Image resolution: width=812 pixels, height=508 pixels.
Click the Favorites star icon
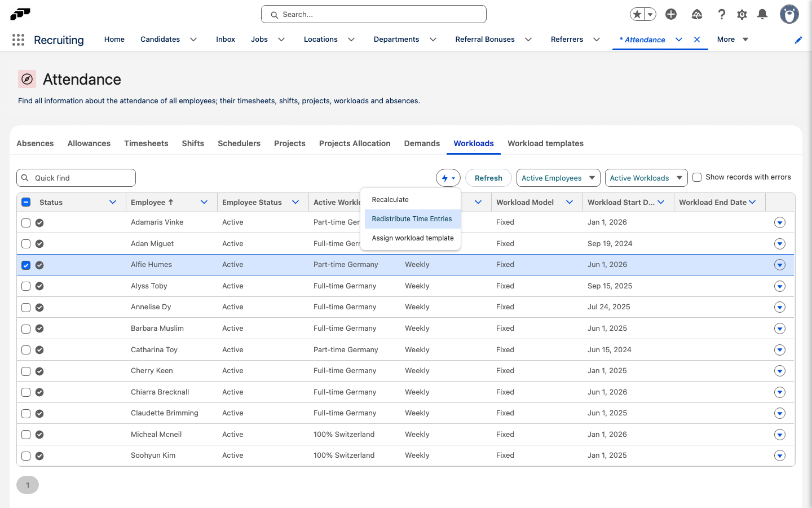637,15
